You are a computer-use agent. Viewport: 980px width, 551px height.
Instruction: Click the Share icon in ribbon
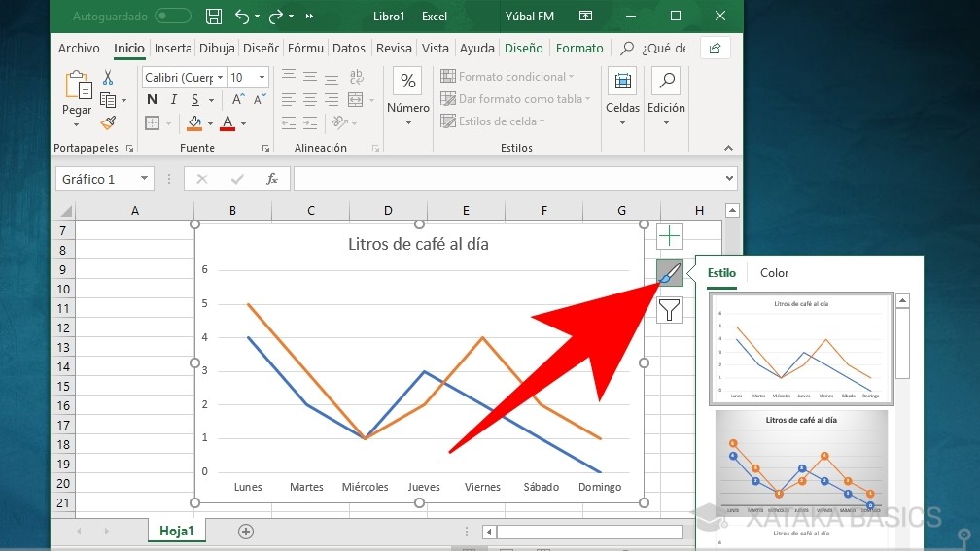pos(715,49)
